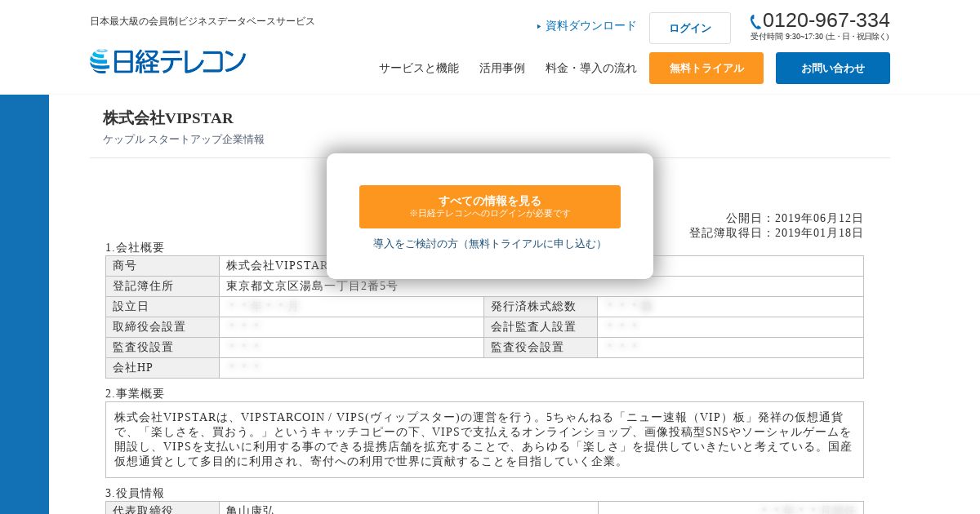Click the お問い合わせ blue button
Screen dimensions: 980x514
(833, 69)
